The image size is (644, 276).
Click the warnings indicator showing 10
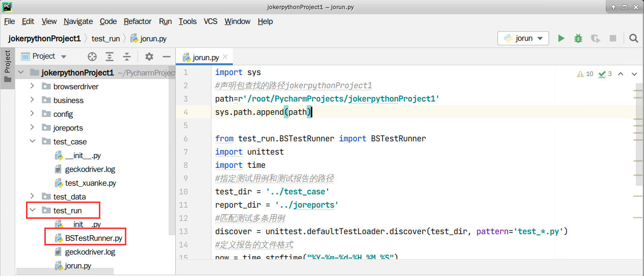[585, 74]
